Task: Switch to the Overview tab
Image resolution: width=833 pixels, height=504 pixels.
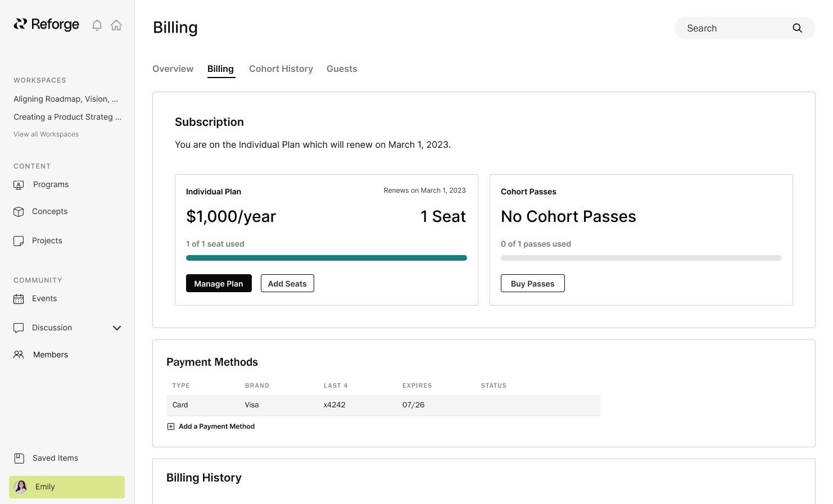Action: coord(173,69)
